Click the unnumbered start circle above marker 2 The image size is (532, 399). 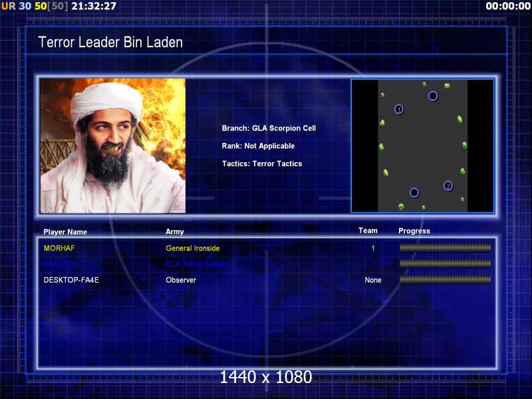point(433,96)
